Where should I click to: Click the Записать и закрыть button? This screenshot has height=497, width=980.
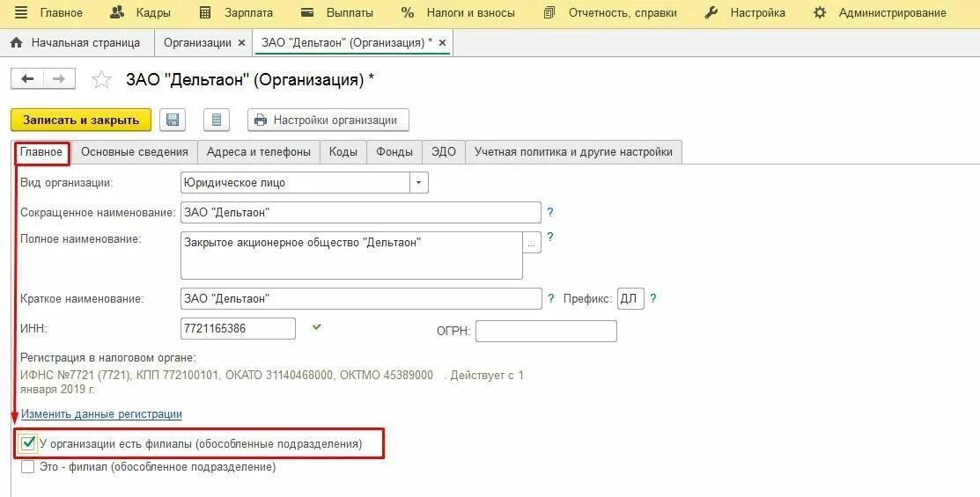(81, 120)
